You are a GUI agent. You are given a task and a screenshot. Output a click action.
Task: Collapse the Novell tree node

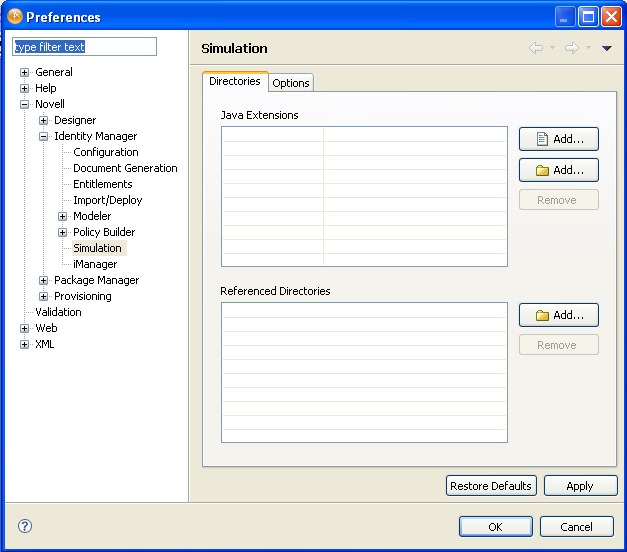click(x=24, y=104)
